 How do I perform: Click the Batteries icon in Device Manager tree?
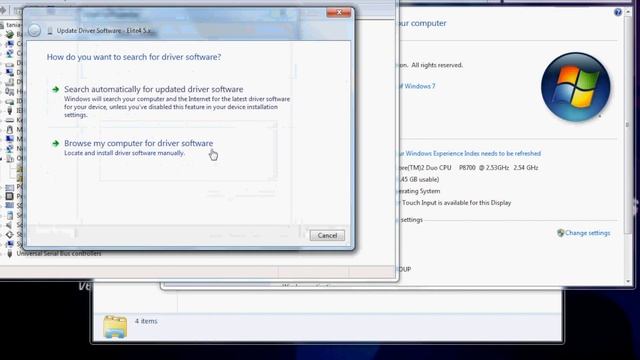[9, 35]
